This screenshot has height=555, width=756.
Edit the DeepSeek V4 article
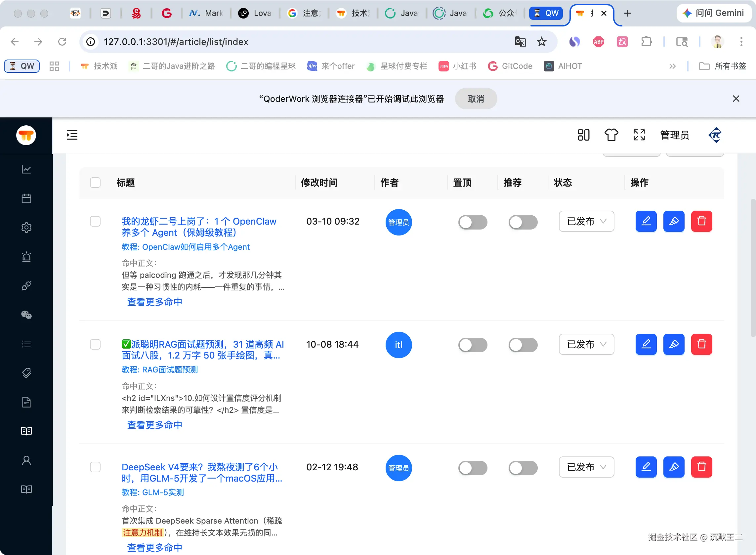coord(646,467)
